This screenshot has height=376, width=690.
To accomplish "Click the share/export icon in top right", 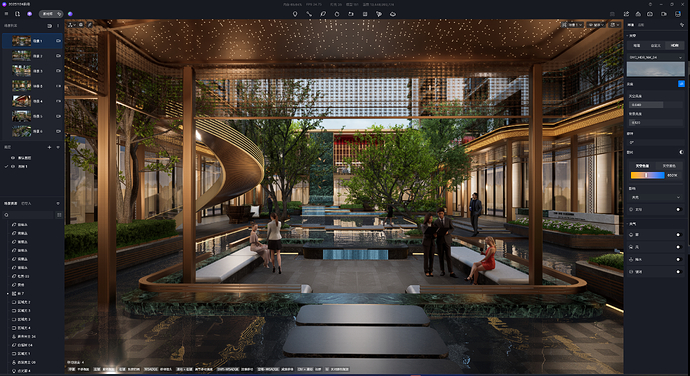I will [626, 14].
